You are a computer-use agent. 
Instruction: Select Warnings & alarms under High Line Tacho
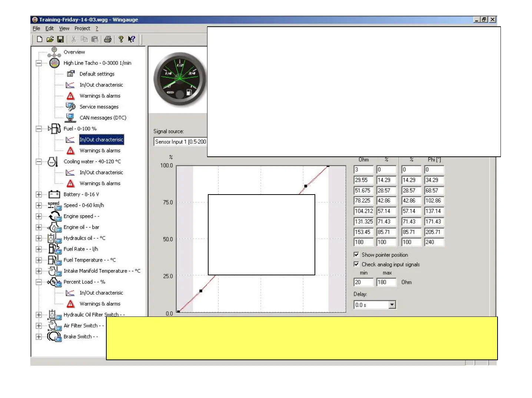tap(100, 96)
